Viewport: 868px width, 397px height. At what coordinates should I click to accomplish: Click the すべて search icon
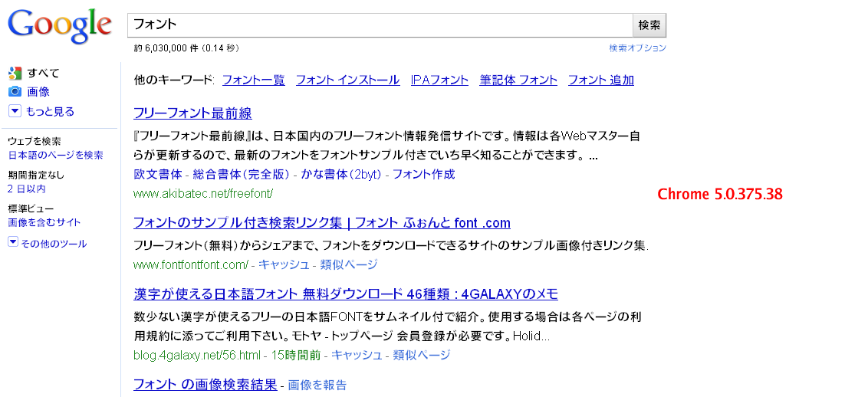coord(15,73)
